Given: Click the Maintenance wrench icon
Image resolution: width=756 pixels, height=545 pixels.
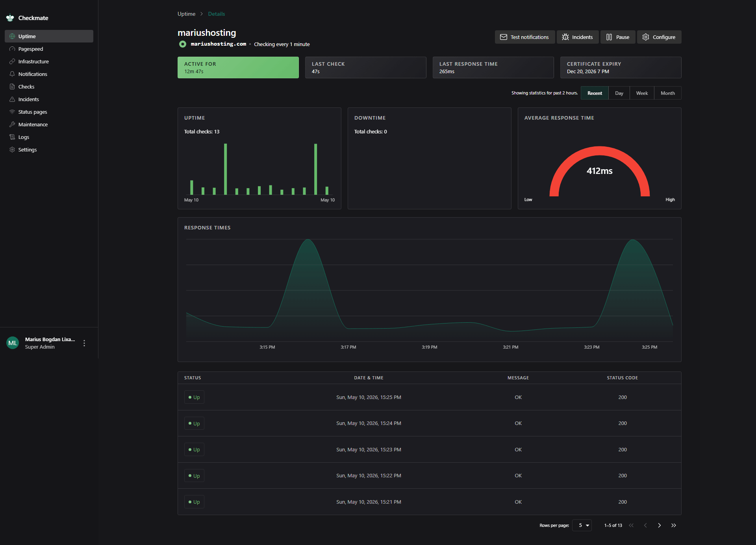Looking at the screenshot, I should point(12,124).
